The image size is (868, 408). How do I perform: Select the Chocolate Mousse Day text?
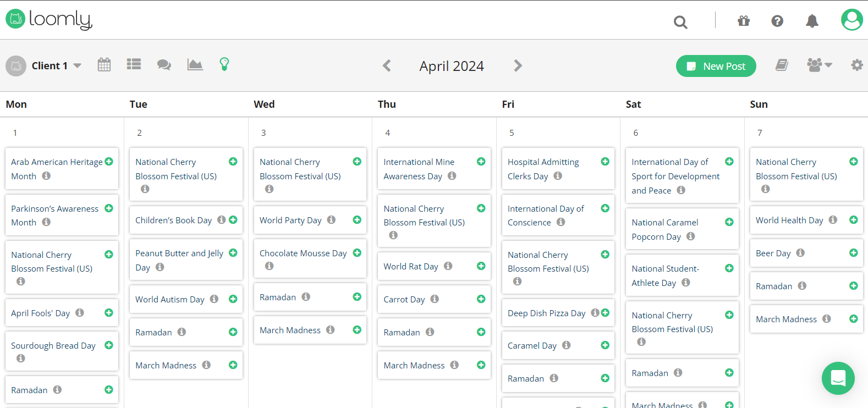(x=303, y=253)
